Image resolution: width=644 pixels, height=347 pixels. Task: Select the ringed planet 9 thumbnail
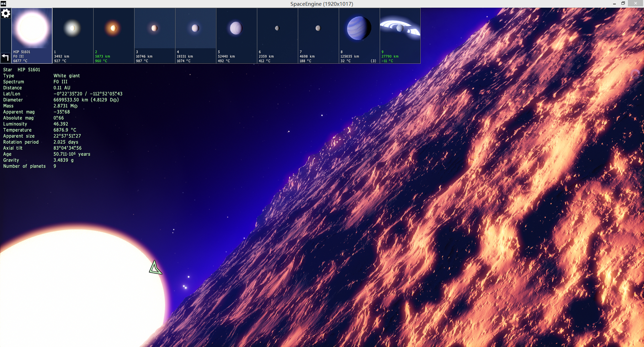[x=400, y=36]
